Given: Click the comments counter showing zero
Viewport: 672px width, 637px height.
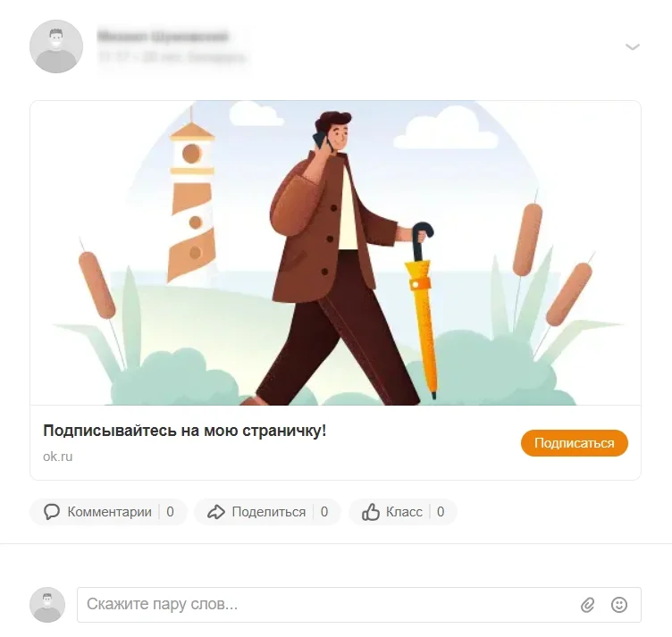Looking at the screenshot, I should tap(170, 512).
